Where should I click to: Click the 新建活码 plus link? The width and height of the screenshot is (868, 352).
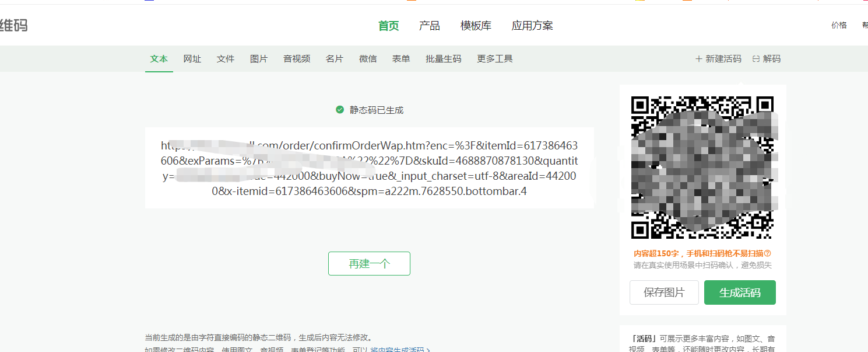click(x=718, y=59)
